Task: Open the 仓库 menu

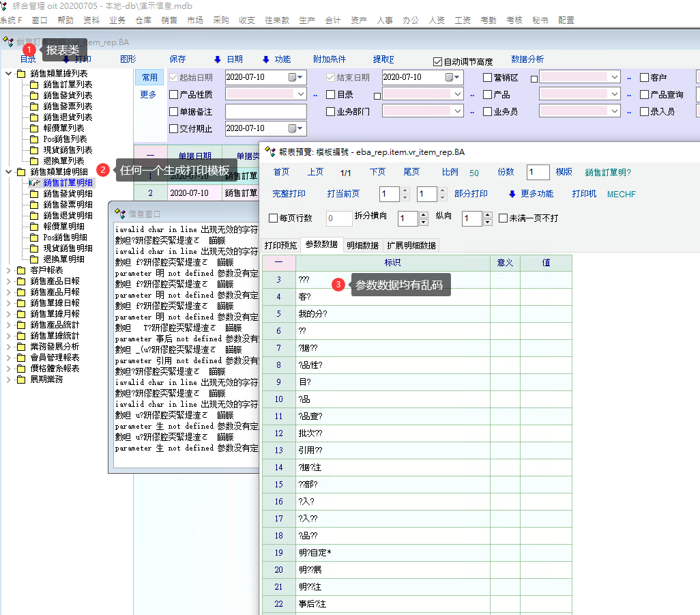Action: coord(143,20)
